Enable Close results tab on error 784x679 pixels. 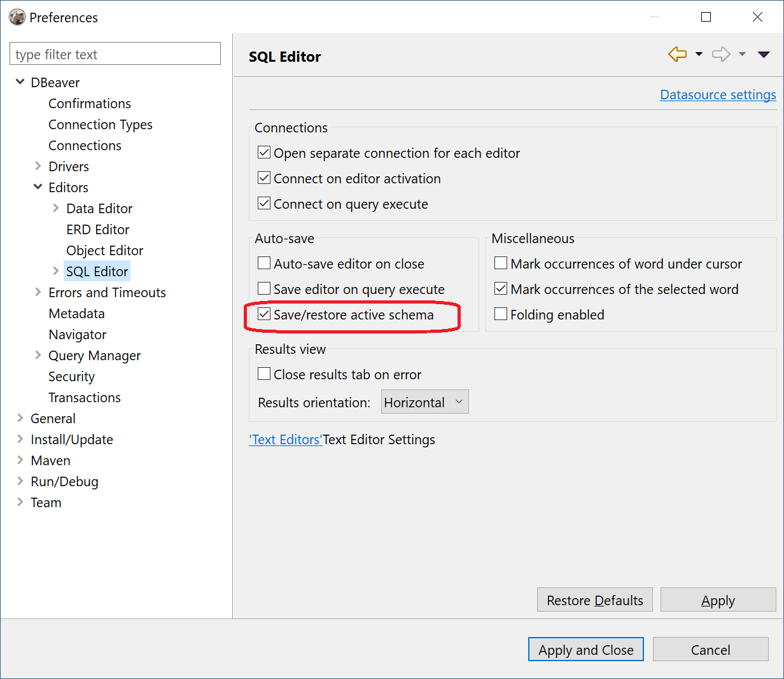[263, 374]
